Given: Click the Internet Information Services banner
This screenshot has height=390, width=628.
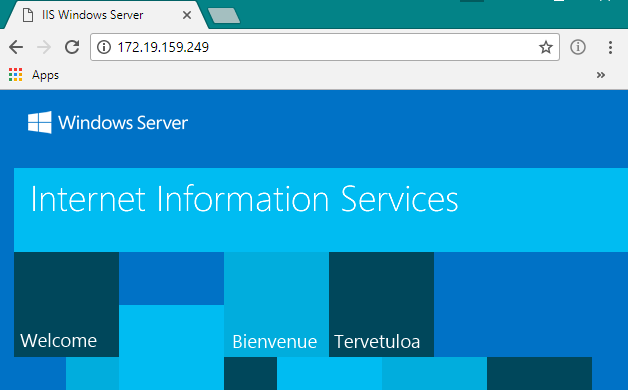Looking at the screenshot, I should coord(321,210).
